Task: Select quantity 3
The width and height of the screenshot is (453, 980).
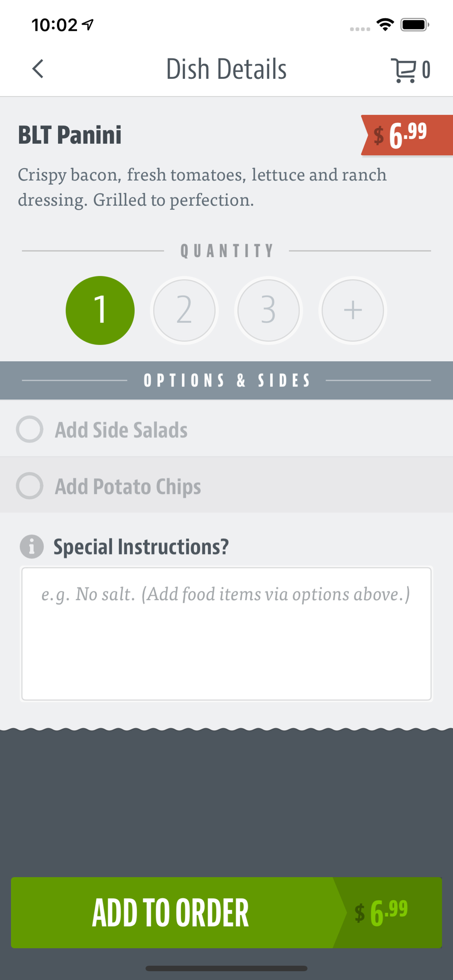Action: coord(268,310)
